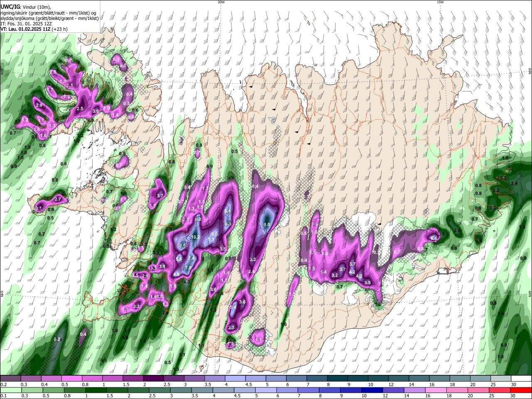Click the dark mauve 0.2–0.3 snow legend swatch
532x399 pixels.
(x=11, y=378)
